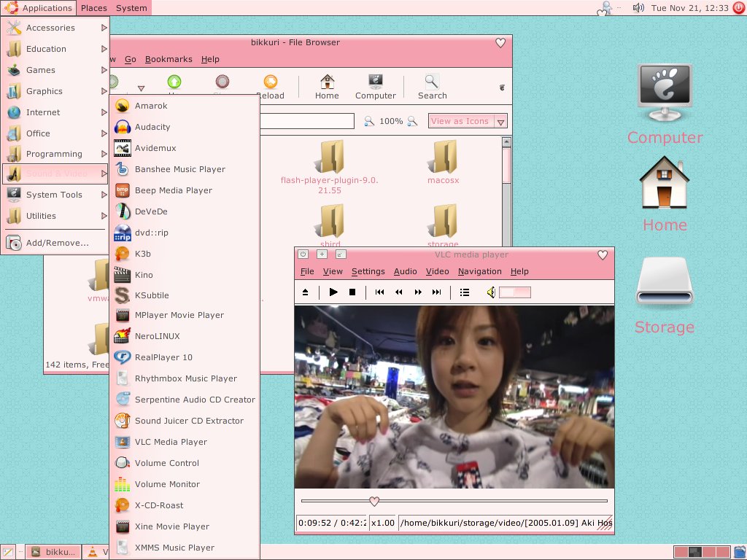Image resolution: width=747 pixels, height=560 pixels.
Task: Open NeroLINUX from the menu
Action: [x=185, y=336]
